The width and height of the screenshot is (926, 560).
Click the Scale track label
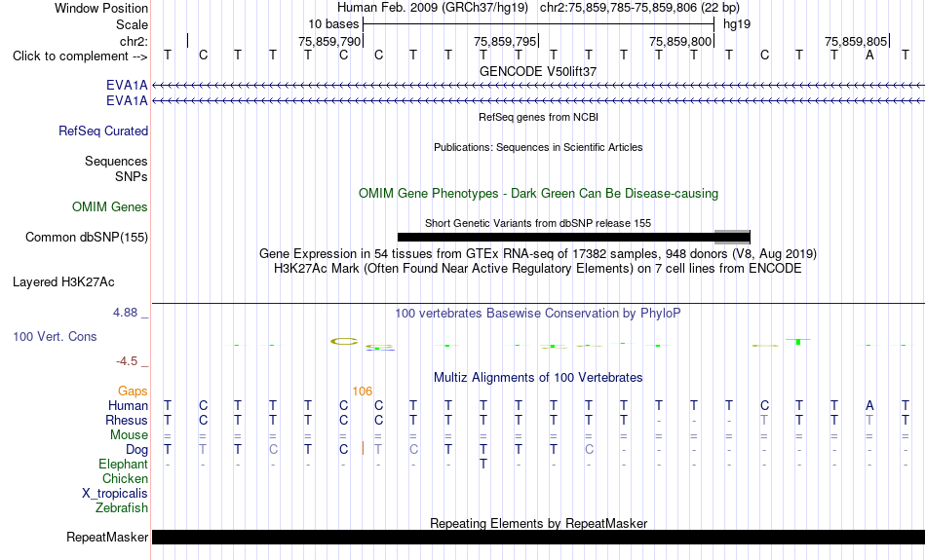click(132, 24)
